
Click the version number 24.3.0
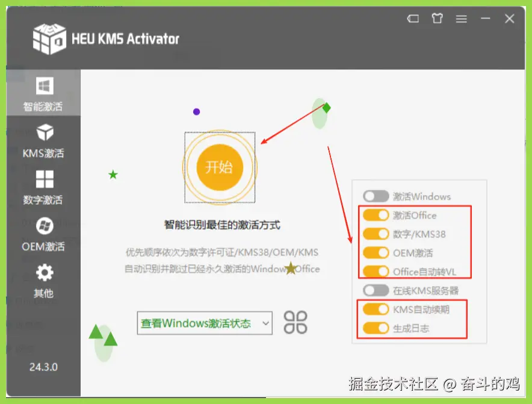tap(43, 367)
